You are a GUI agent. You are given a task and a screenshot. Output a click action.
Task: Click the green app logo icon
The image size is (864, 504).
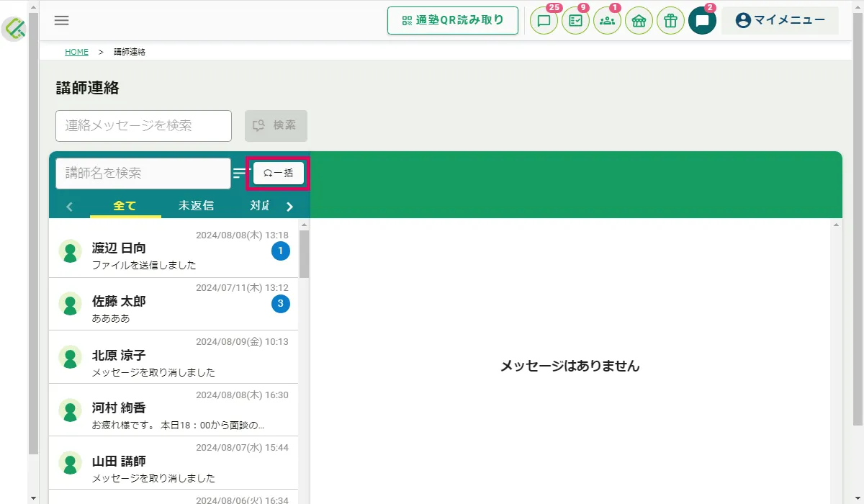pyautogui.click(x=14, y=29)
